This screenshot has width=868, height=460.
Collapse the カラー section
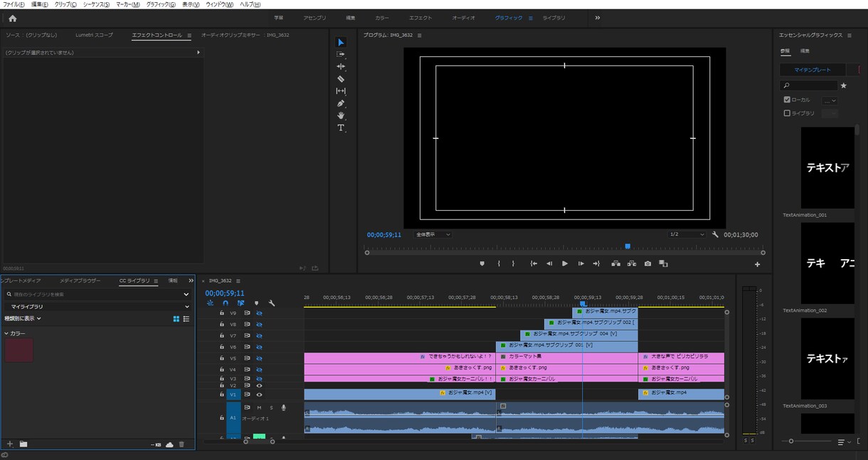coord(6,333)
